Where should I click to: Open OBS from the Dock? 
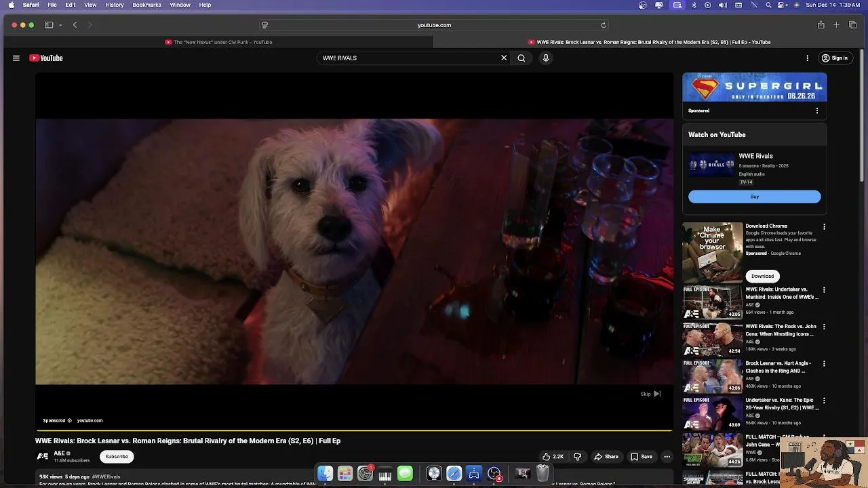(x=494, y=474)
